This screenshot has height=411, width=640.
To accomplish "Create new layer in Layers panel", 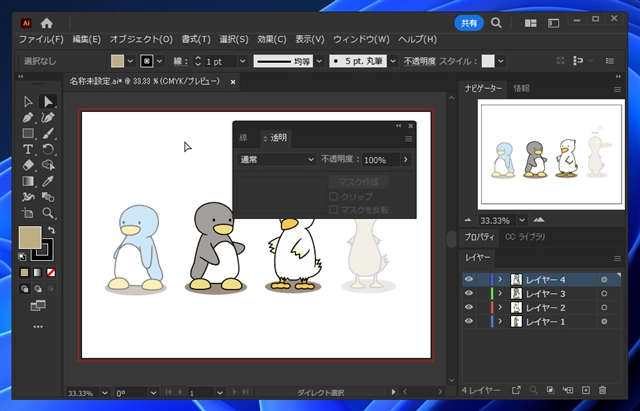I will [586, 390].
